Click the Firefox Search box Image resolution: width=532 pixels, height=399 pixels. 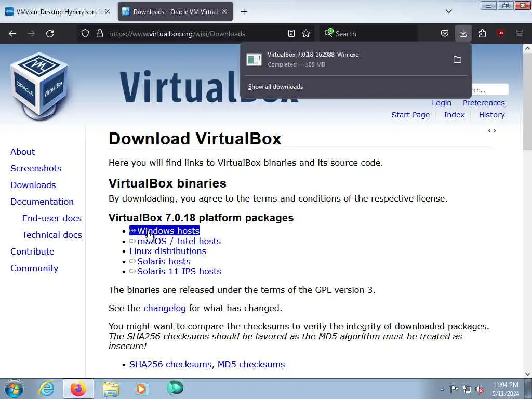(x=368, y=34)
